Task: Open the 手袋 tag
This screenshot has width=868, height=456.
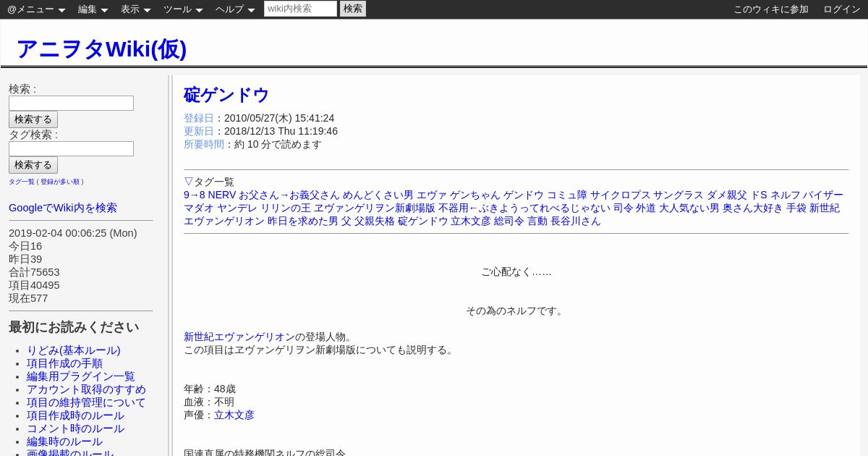Action: (x=796, y=208)
